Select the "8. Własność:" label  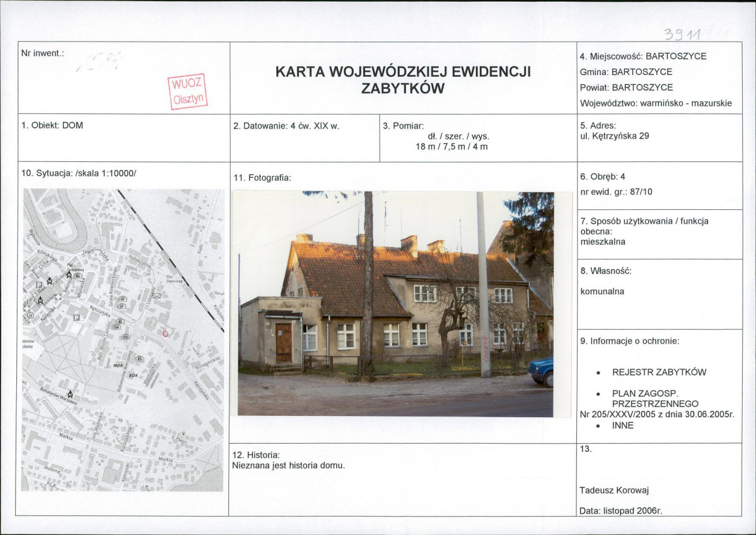coord(606,272)
